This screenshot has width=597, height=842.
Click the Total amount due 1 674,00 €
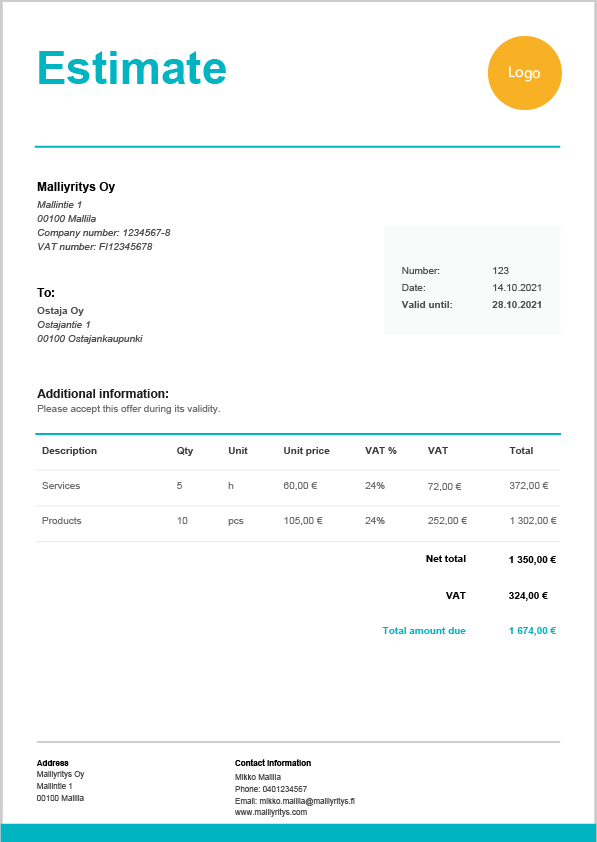click(532, 630)
